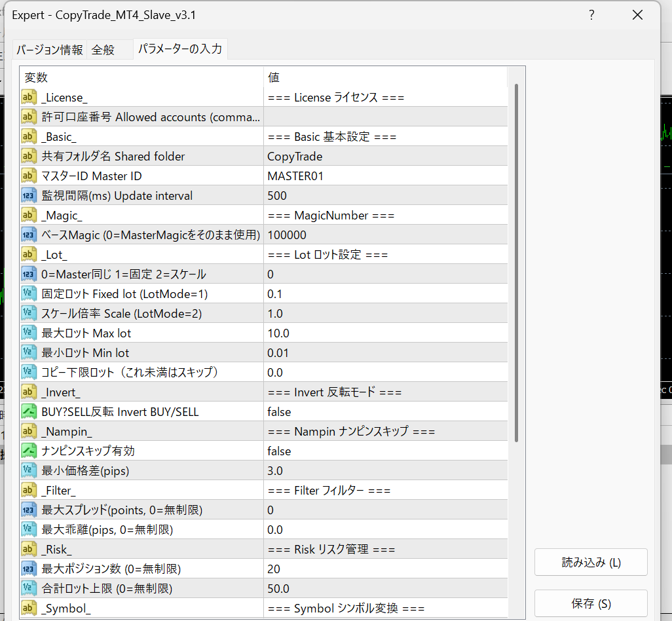The height and width of the screenshot is (621, 672).
Task: Click the help question mark in title bar
Action: pyautogui.click(x=591, y=14)
